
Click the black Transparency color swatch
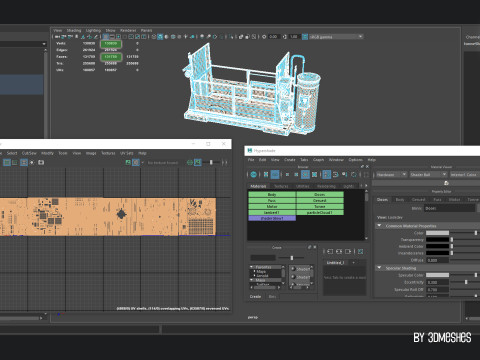tap(437, 239)
